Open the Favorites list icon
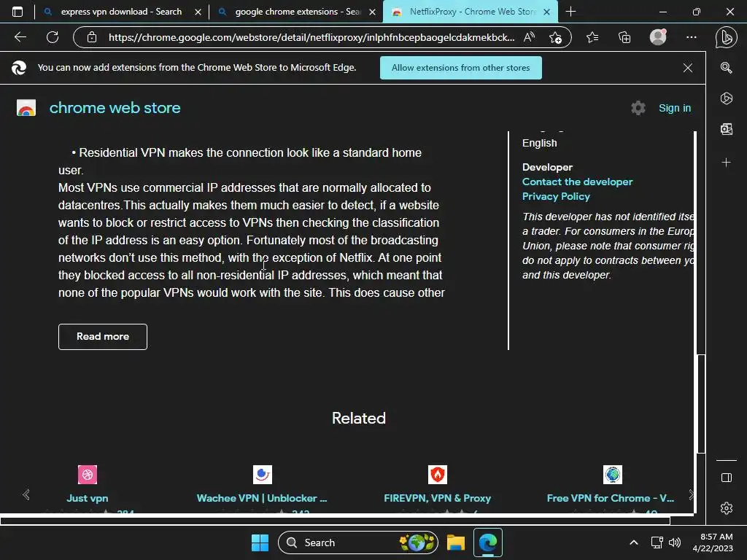 [592, 37]
